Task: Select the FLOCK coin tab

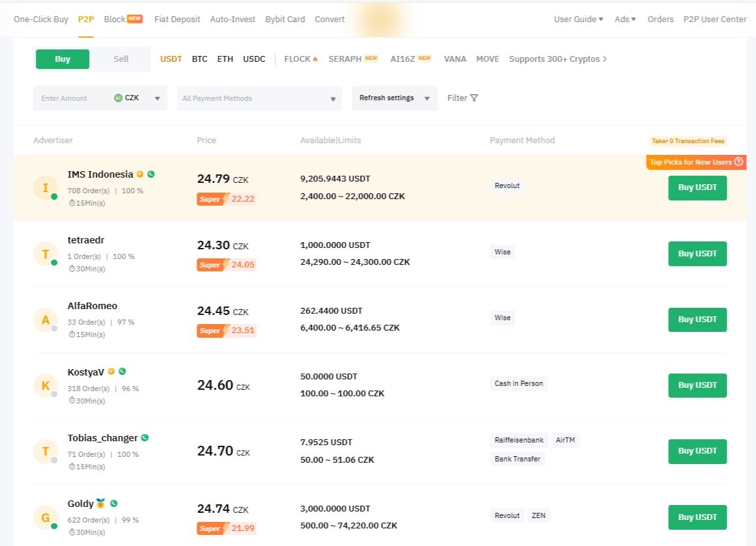Action: (x=297, y=59)
